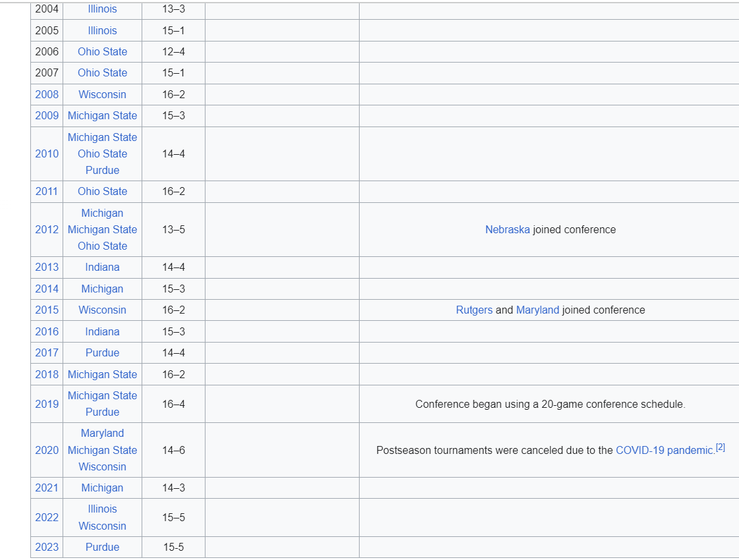The height and width of the screenshot is (560, 739).
Task: Select Ohio State in the 2011 row
Action: 102,192
